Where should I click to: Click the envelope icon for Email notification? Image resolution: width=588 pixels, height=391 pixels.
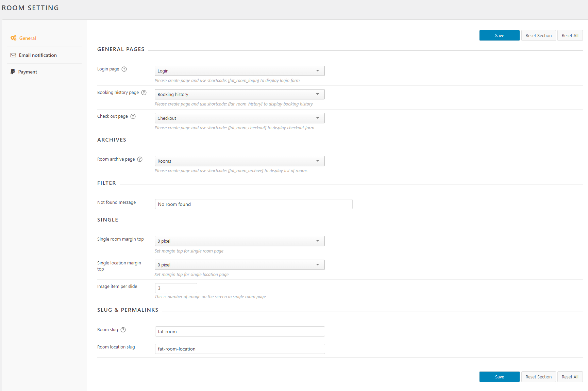tap(13, 55)
